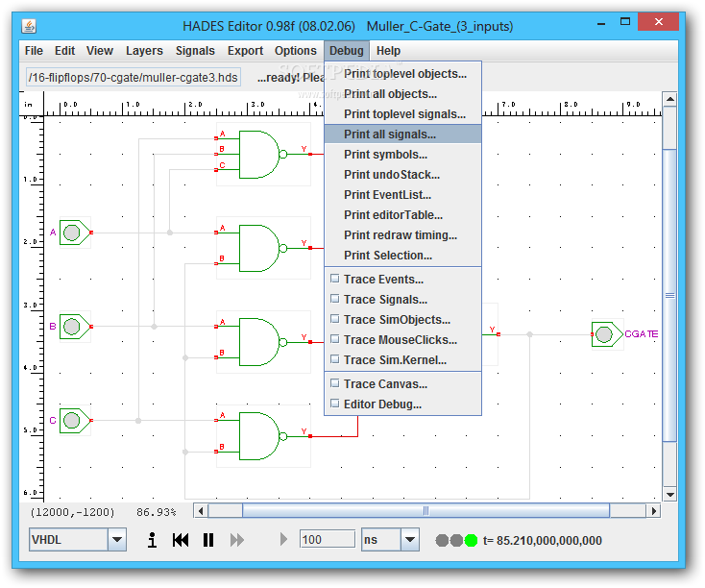
Task: Minimize the HADES Editor window
Action: (601, 22)
